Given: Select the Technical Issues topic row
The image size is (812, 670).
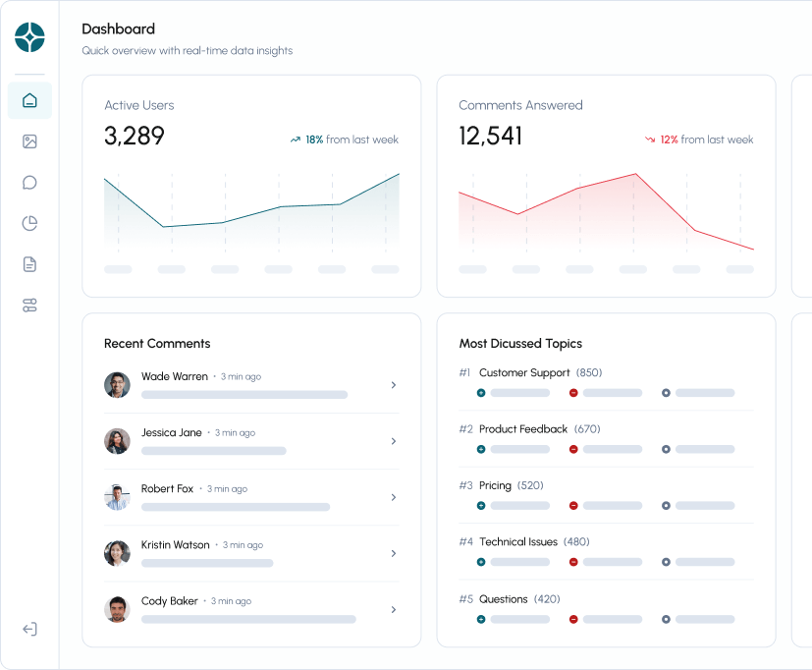Looking at the screenshot, I should [518, 542].
